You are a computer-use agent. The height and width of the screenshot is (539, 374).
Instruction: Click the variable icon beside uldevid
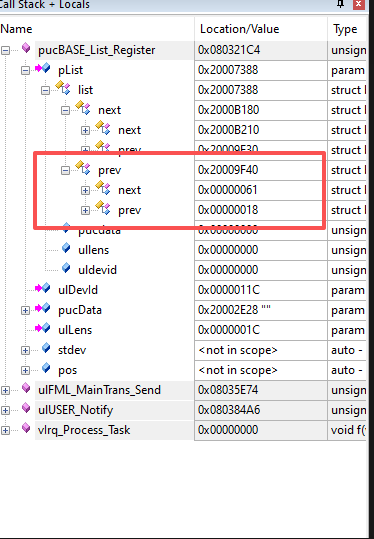(x=66, y=267)
